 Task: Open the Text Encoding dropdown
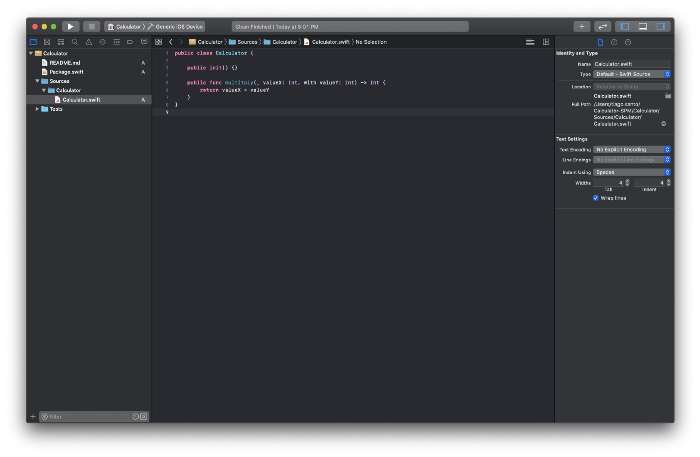pyautogui.click(x=632, y=149)
